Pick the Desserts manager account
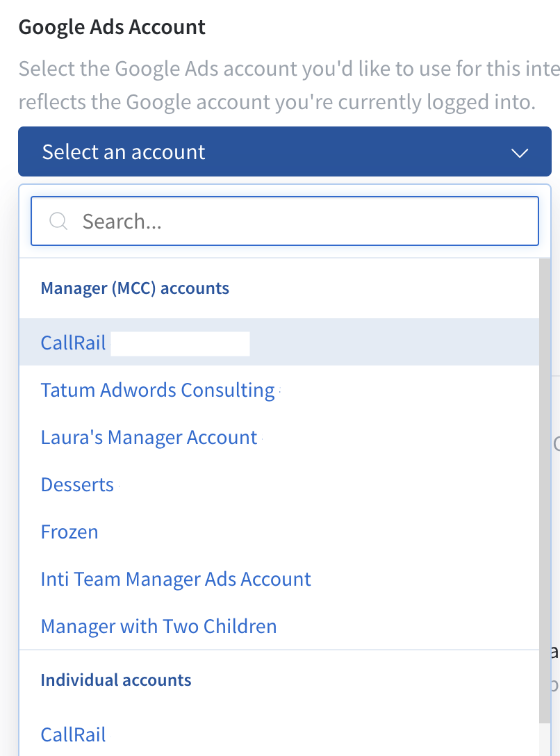Image resolution: width=560 pixels, height=756 pixels. [x=279, y=484]
